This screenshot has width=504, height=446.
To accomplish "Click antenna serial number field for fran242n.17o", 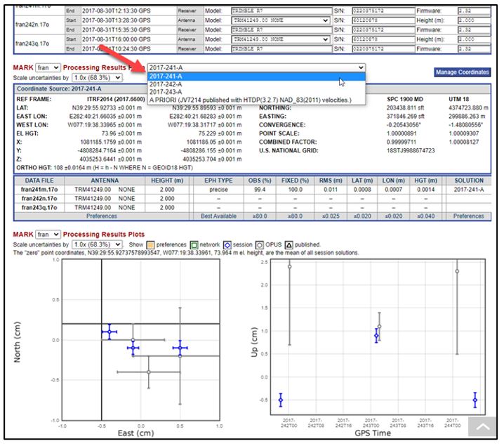I will 383,20.
